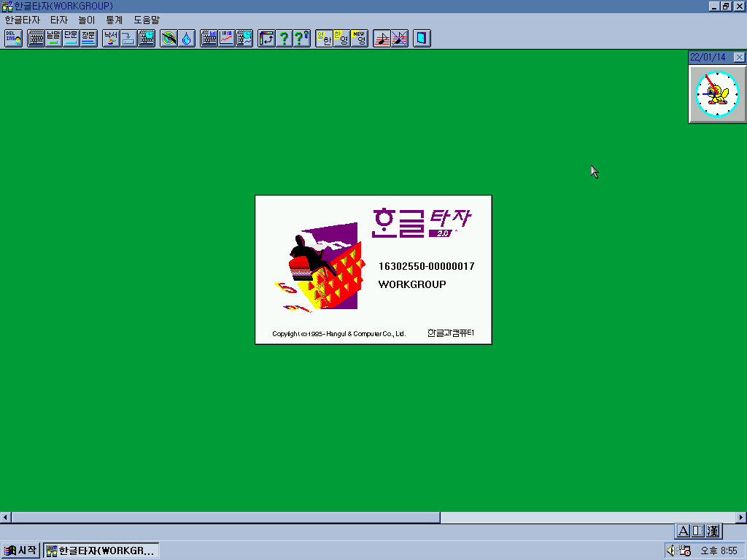Click the horizontal scrollbar right arrow
747x560 pixels.
tap(741, 517)
